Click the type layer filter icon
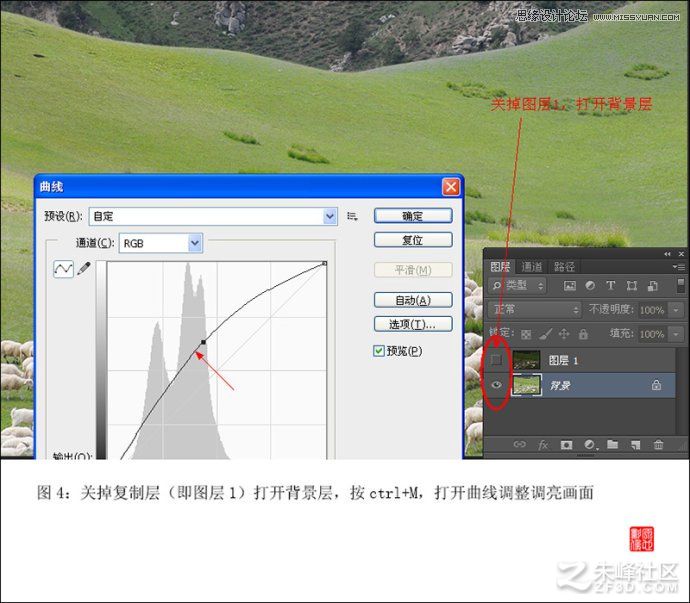Screen dimensions: 690x603 pyautogui.click(x=611, y=286)
